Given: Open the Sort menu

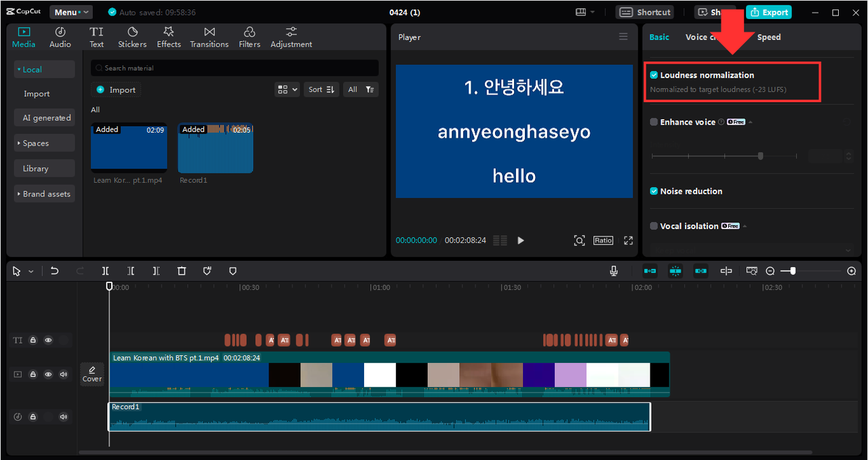Looking at the screenshot, I should pyautogui.click(x=321, y=89).
